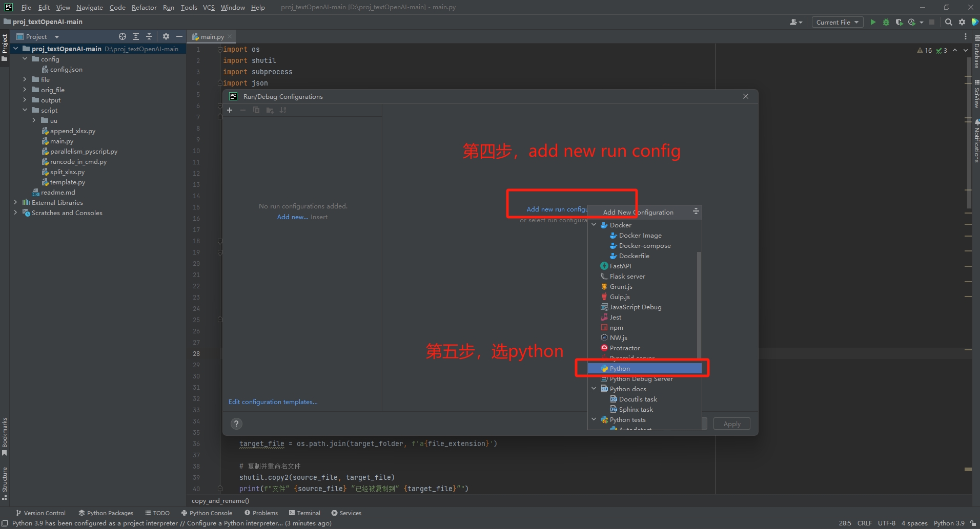Open the Version Control tab
This screenshot has height=529, width=980.
click(x=40, y=513)
